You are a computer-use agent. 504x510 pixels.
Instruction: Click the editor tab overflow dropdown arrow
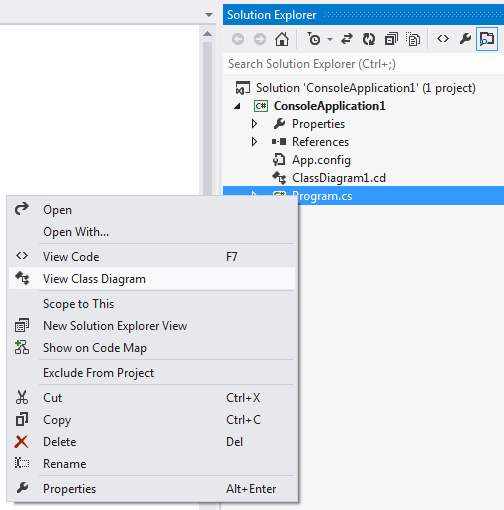[x=209, y=15]
